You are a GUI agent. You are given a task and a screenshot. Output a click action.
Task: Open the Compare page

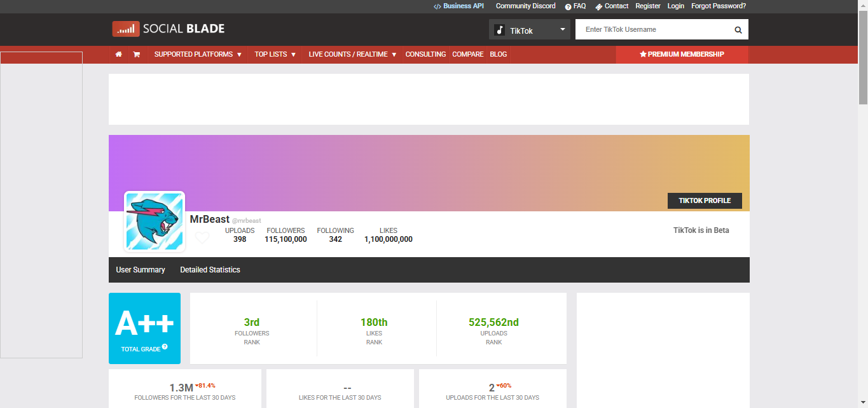(468, 55)
